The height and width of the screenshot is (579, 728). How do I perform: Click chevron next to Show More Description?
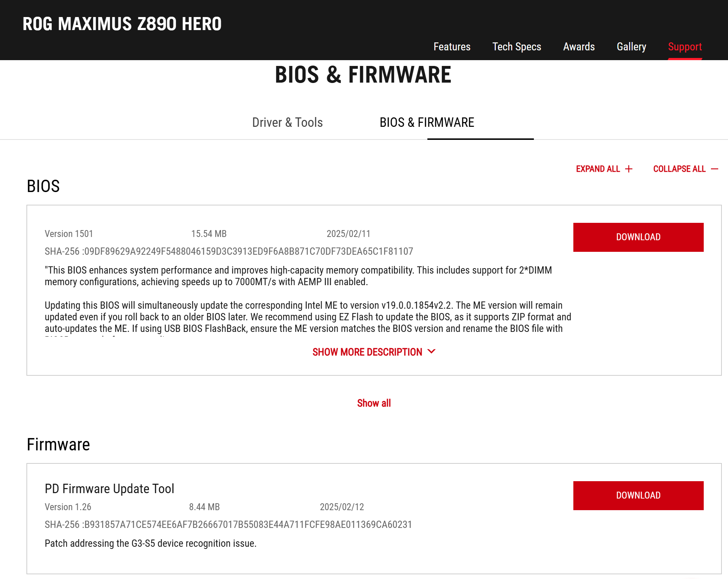click(x=431, y=351)
